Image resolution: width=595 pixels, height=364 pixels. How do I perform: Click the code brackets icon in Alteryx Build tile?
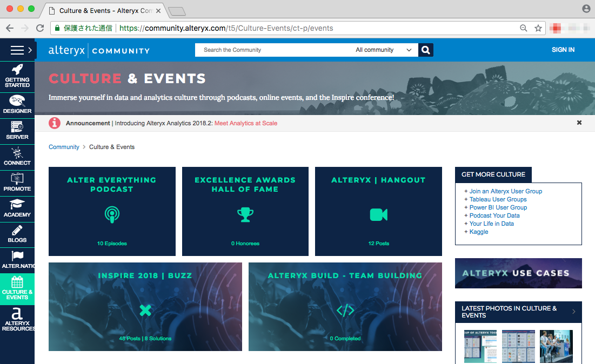(345, 311)
